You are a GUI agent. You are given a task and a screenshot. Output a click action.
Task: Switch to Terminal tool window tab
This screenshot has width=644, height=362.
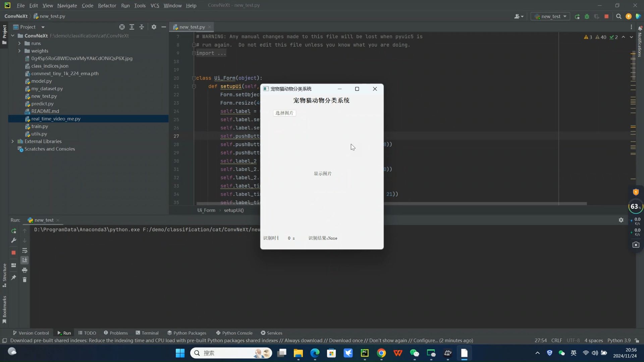147,333
